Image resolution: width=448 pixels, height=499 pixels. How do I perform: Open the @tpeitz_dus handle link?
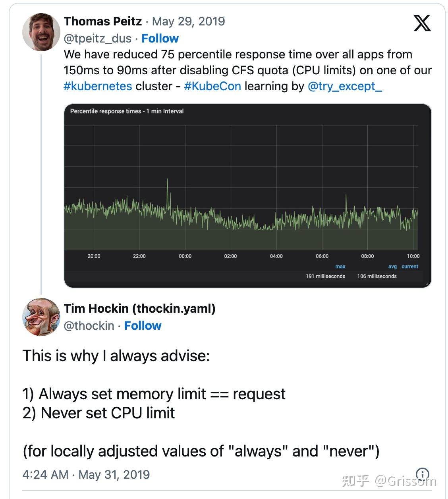97,38
